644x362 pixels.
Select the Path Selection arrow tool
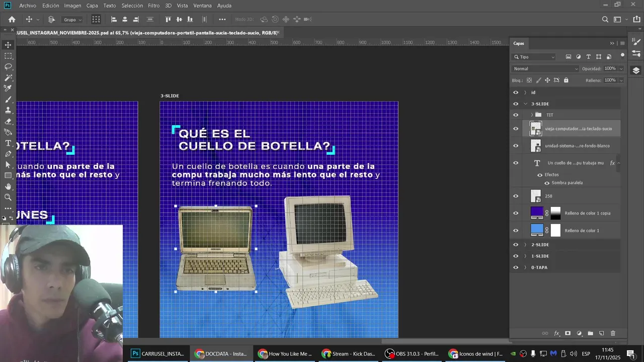pyautogui.click(x=8, y=165)
